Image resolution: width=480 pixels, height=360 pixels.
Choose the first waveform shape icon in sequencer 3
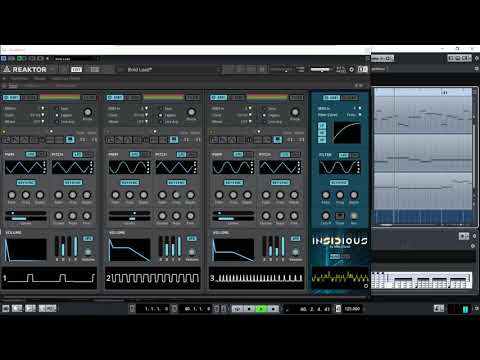tap(214, 140)
